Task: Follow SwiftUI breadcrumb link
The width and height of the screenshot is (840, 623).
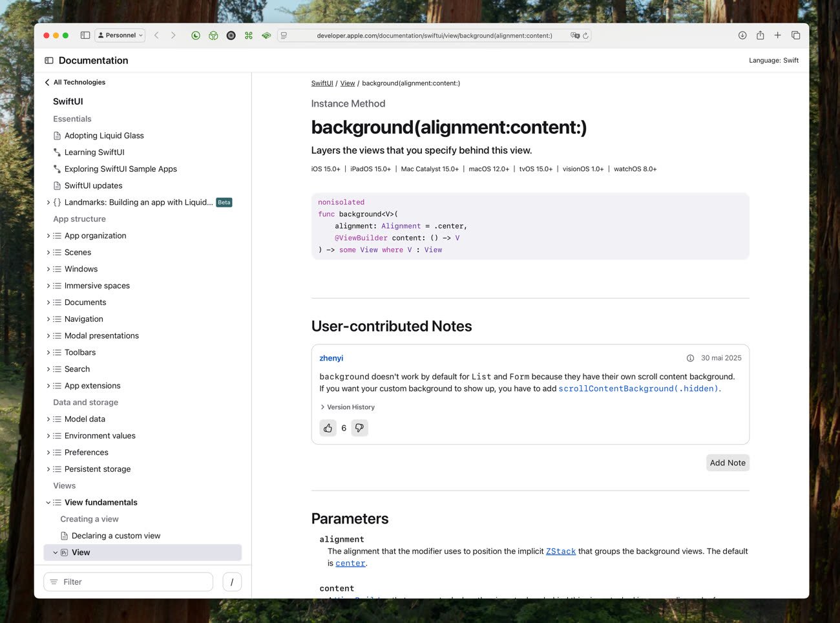Action: 322,83
